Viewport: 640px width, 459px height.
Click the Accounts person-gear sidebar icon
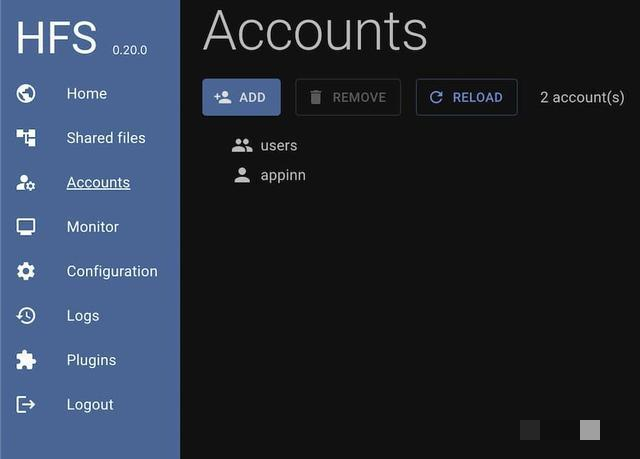tap(26, 183)
